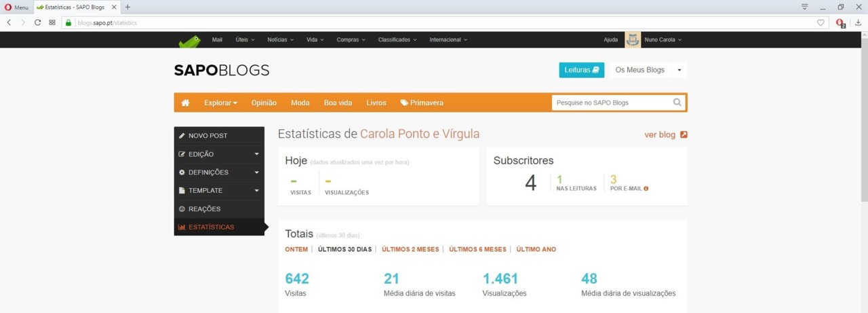Select the Últimos 2 Meses tab

point(410,249)
